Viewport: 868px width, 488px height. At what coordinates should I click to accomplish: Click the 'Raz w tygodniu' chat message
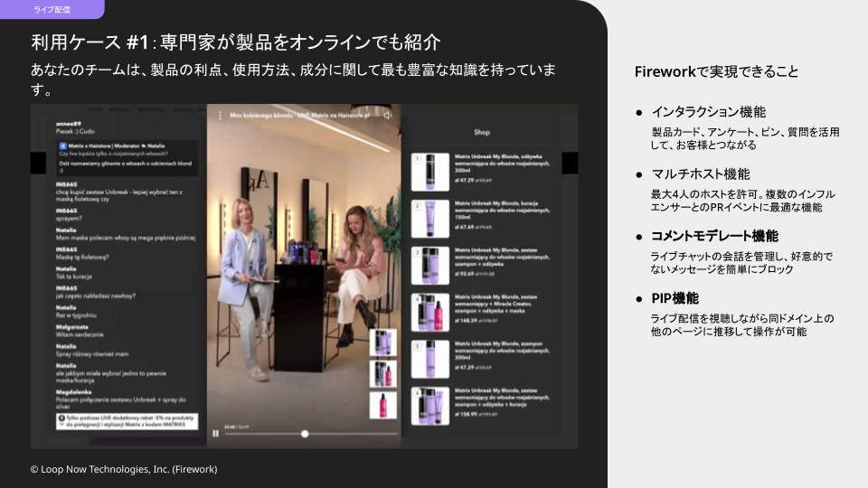click(x=76, y=315)
